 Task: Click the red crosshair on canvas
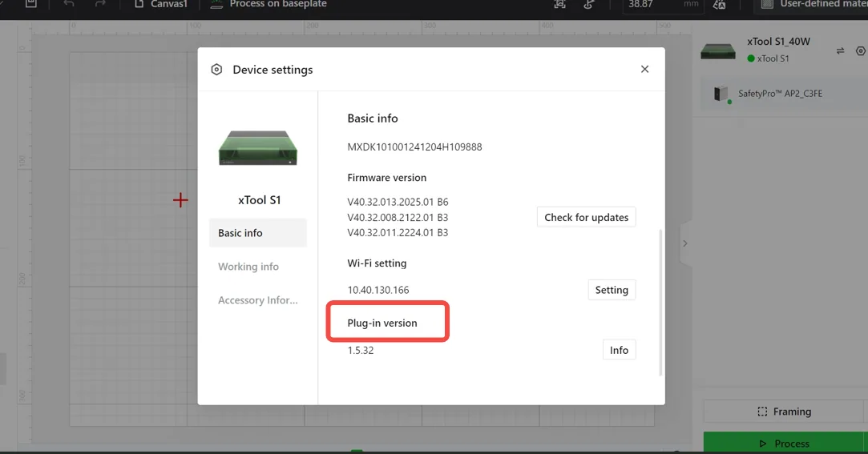coord(180,200)
